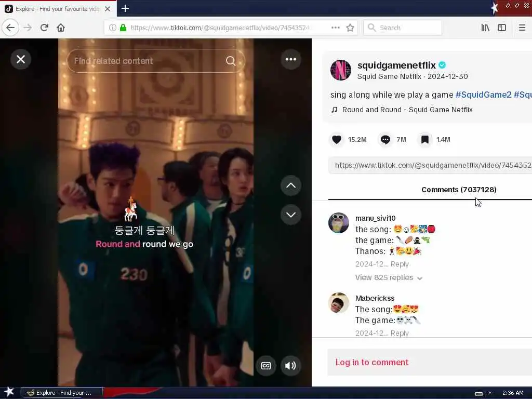Click the browser Search box
Viewport: 532px width, 399px height.
point(403,28)
